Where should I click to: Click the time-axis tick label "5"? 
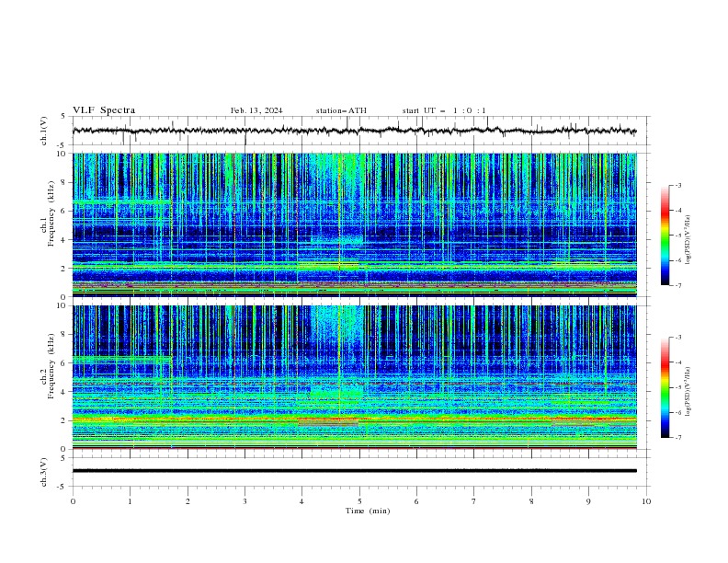359,501
